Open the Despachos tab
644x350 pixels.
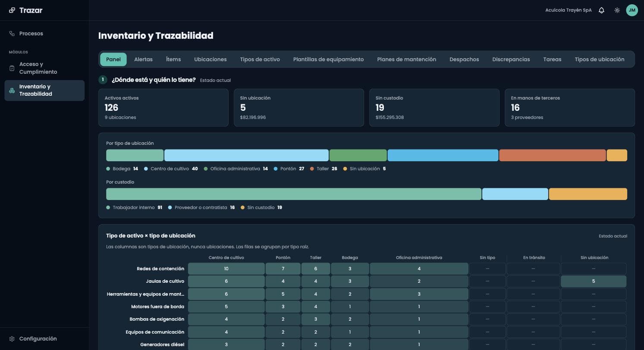coord(464,59)
